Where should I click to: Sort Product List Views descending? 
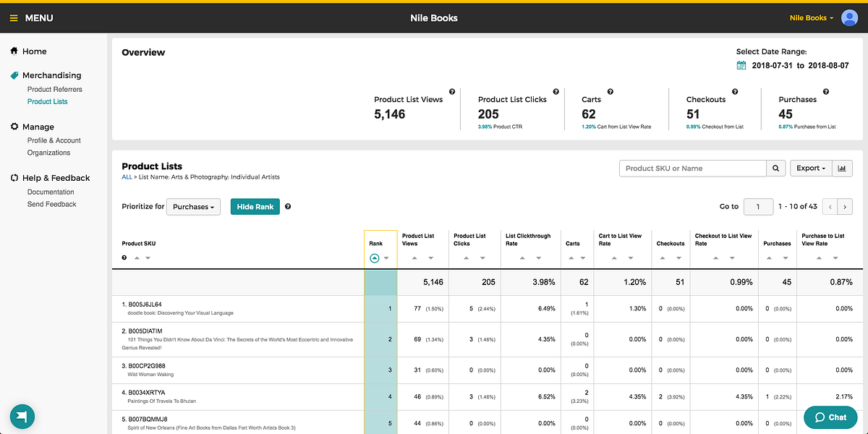coord(431,258)
